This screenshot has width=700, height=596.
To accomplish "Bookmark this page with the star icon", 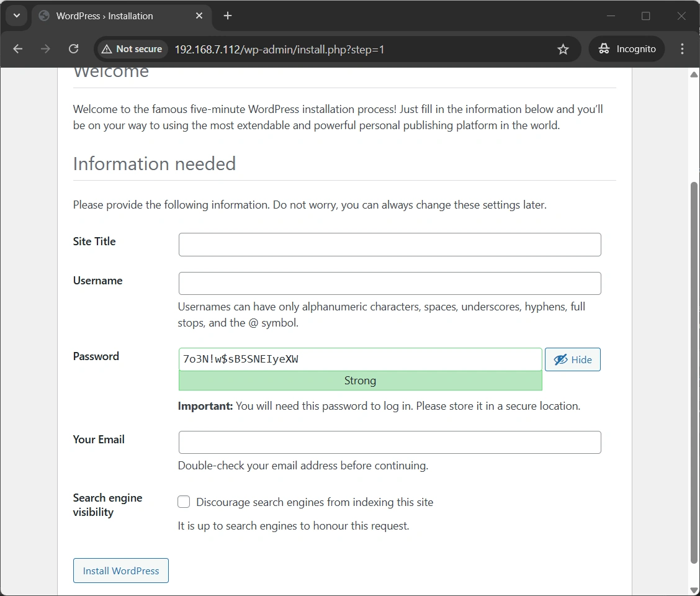I will tap(563, 48).
